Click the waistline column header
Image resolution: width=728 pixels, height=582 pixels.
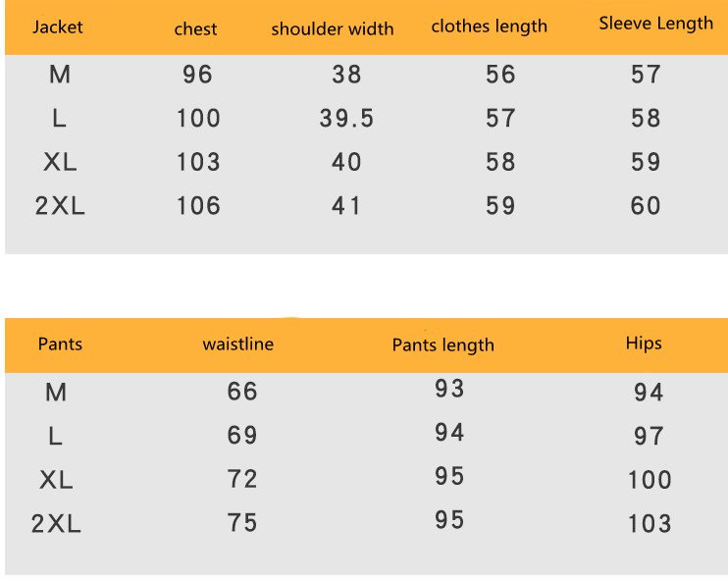[238, 344]
